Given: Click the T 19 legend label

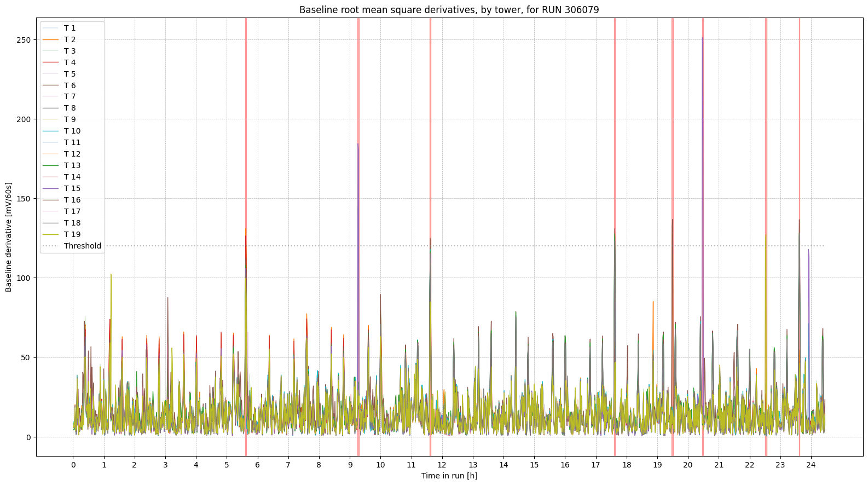Looking at the screenshot, I should point(72,234).
